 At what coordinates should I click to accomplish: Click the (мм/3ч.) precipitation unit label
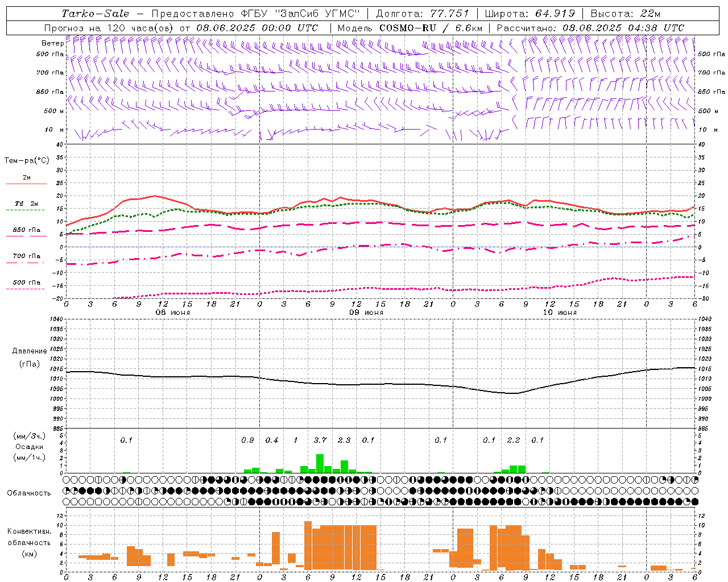pyautogui.click(x=29, y=436)
